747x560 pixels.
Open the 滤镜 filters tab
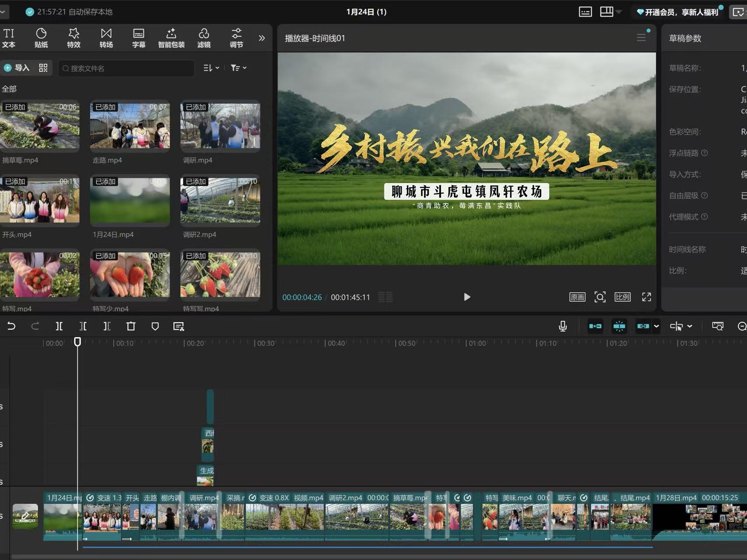tap(204, 38)
